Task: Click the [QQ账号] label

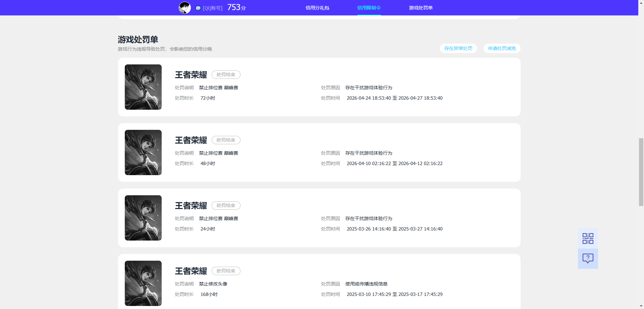Action: 213,8
